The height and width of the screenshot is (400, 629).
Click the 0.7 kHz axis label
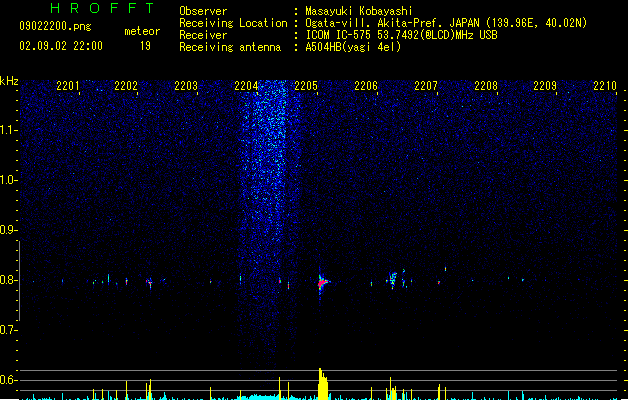click(x=8, y=330)
